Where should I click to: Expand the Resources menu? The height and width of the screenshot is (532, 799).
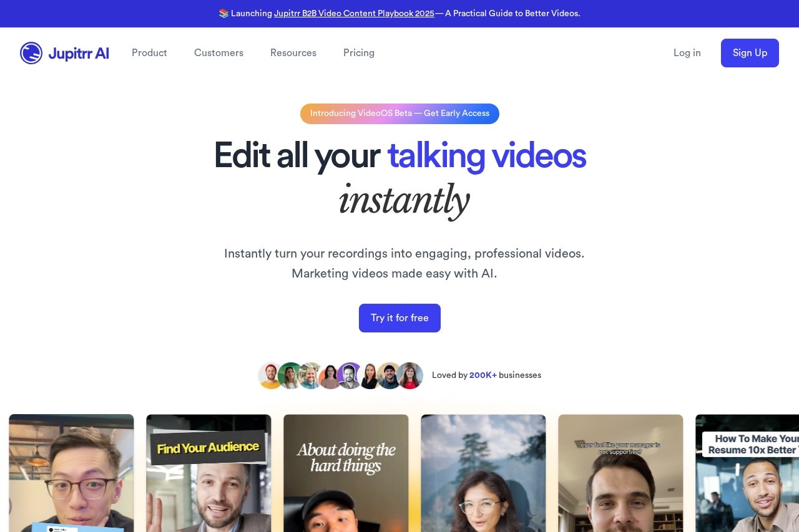coord(293,53)
